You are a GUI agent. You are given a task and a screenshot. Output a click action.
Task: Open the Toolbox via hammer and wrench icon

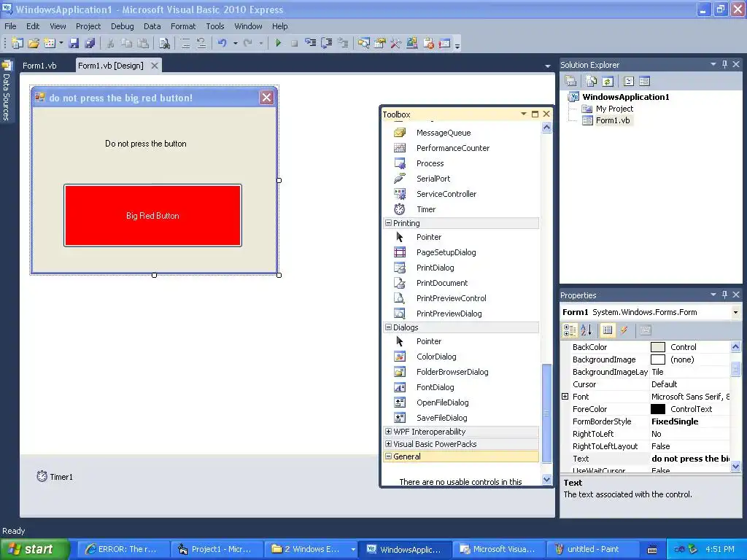point(395,43)
